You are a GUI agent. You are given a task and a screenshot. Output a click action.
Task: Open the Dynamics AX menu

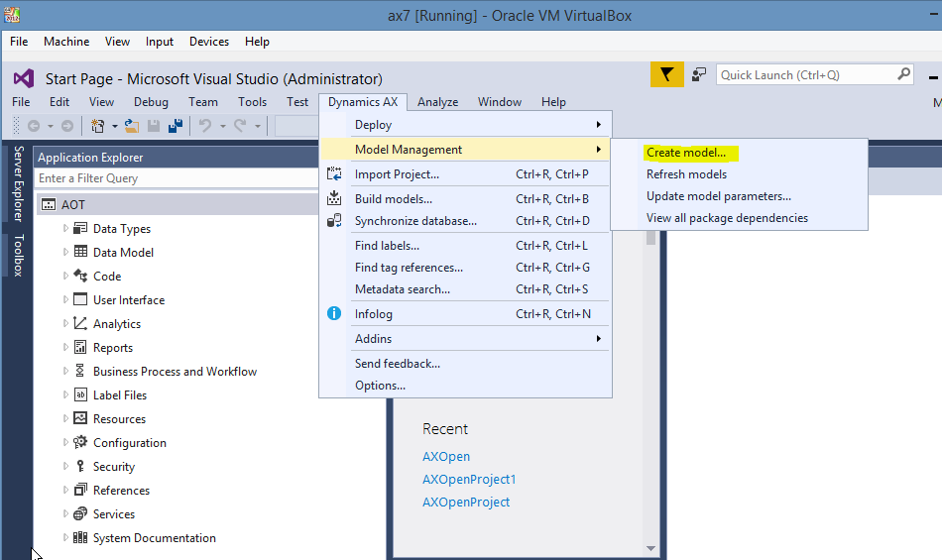click(x=363, y=102)
